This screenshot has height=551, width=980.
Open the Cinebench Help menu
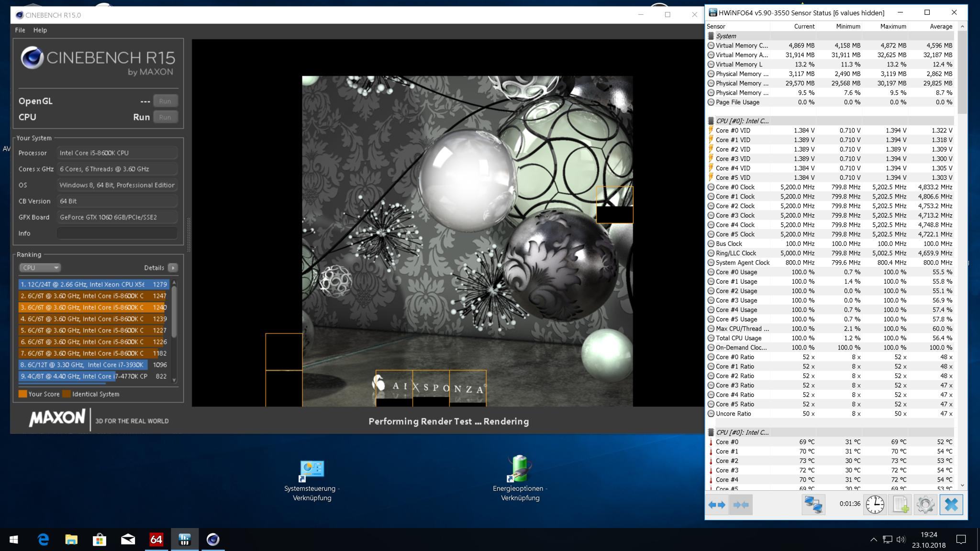(x=40, y=30)
